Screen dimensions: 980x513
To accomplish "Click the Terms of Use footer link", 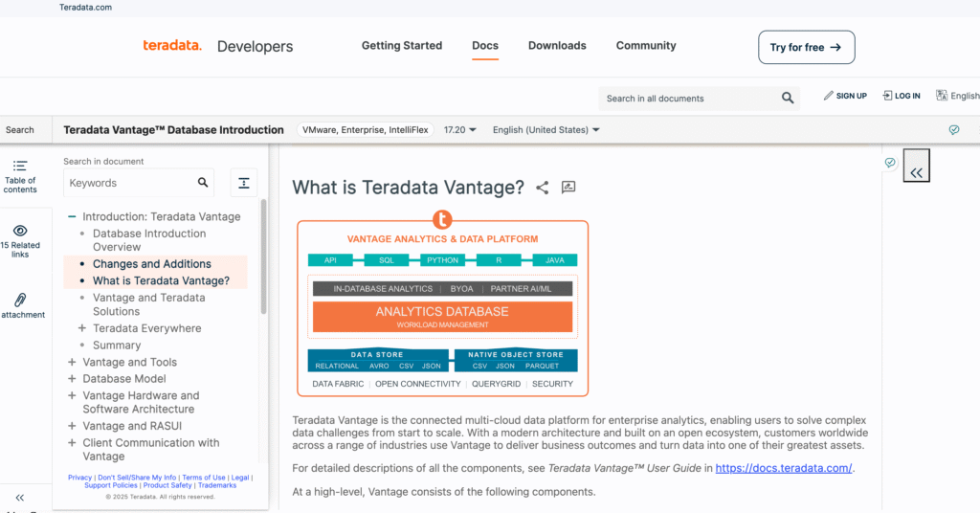I will (204, 478).
